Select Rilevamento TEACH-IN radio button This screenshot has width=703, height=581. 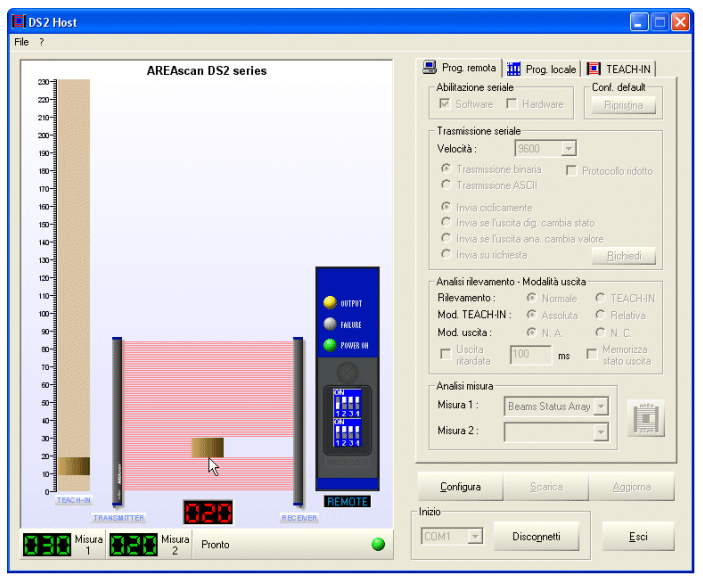(600, 298)
